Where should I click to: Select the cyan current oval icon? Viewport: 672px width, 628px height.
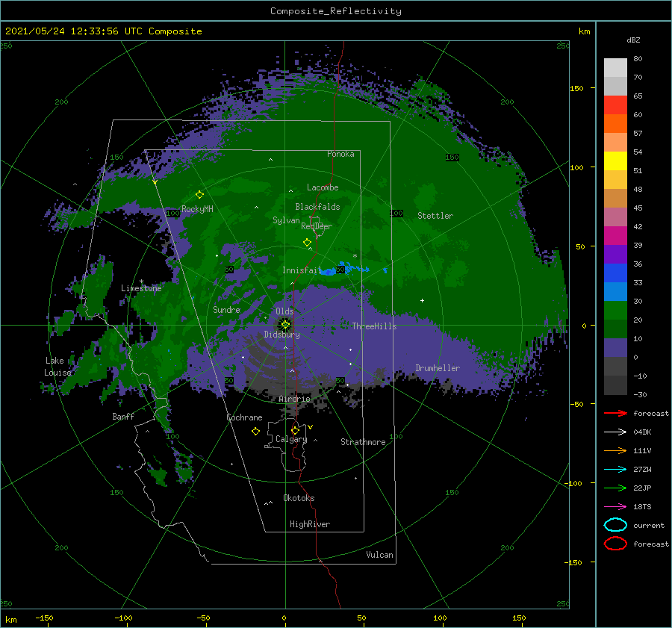click(615, 525)
